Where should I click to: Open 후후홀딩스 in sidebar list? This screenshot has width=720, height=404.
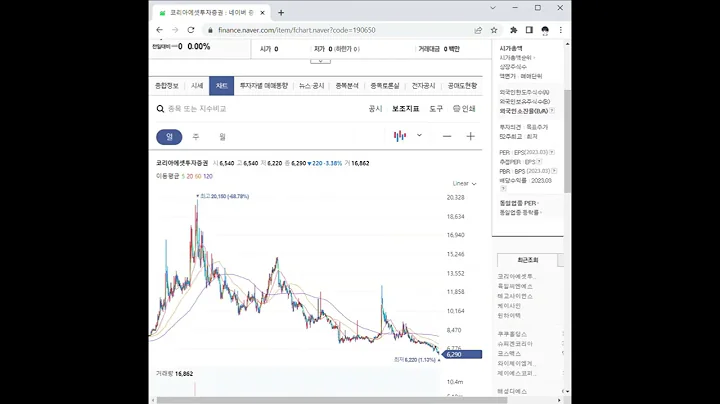point(512,334)
